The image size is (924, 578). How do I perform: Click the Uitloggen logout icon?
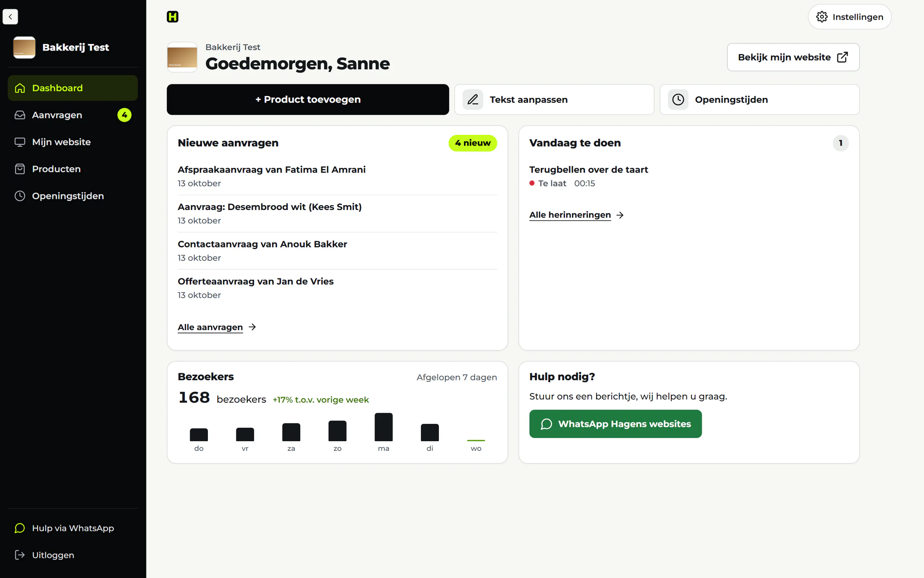coord(20,555)
